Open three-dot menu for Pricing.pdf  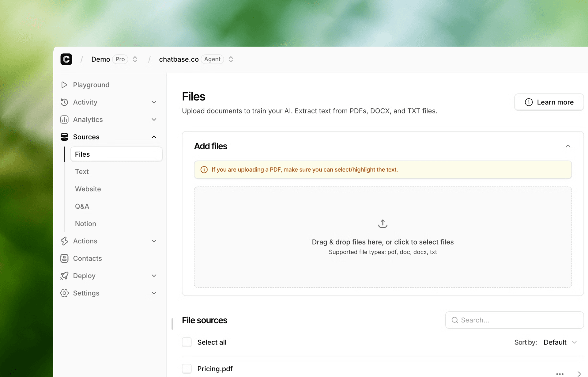pos(560,374)
